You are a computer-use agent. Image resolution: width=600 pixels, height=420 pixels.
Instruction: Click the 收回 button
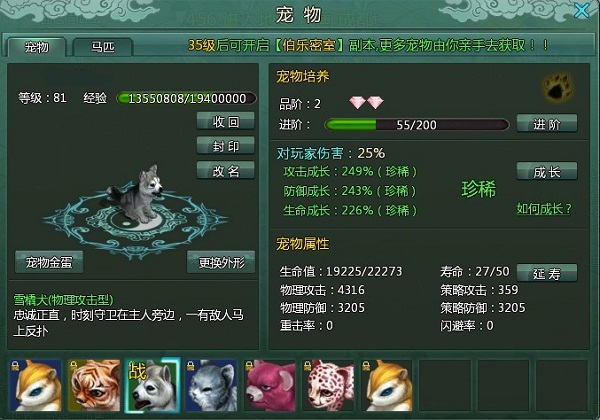[226, 122]
